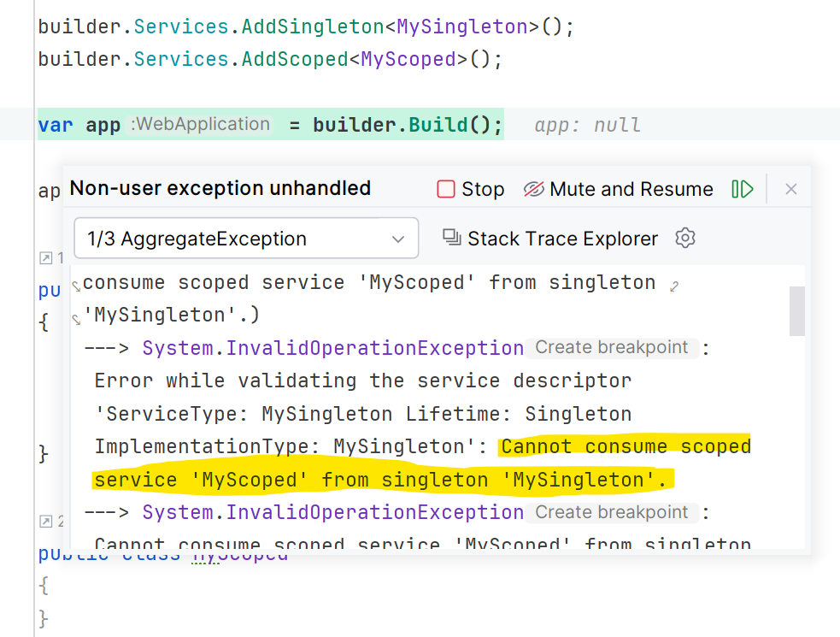Collapse the exception selector chevron
The width and height of the screenshot is (840, 637).
pos(397,239)
